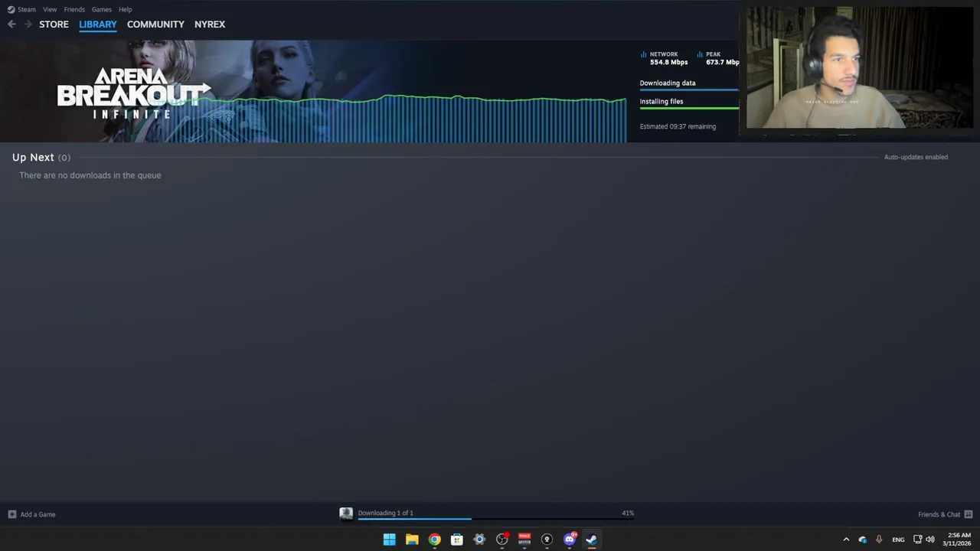The width and height of the screenshot is (980, 551).
Task: Click the back navigation arrow
Action: tap(11, 24)
